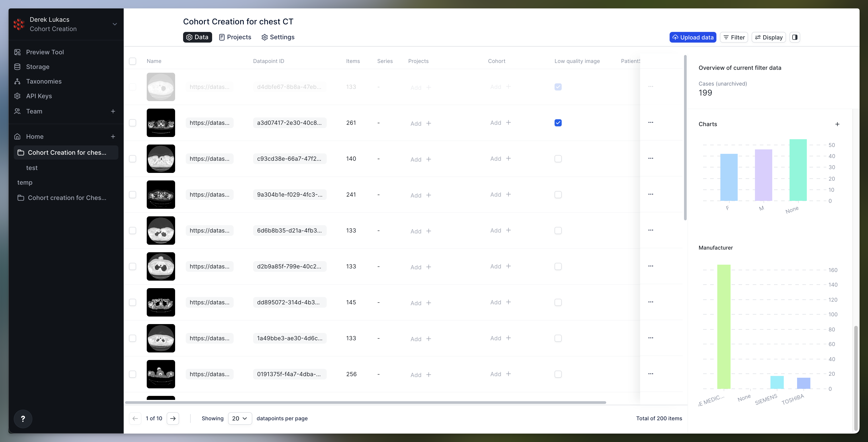Click the app logo in the top left

[19, 24]
